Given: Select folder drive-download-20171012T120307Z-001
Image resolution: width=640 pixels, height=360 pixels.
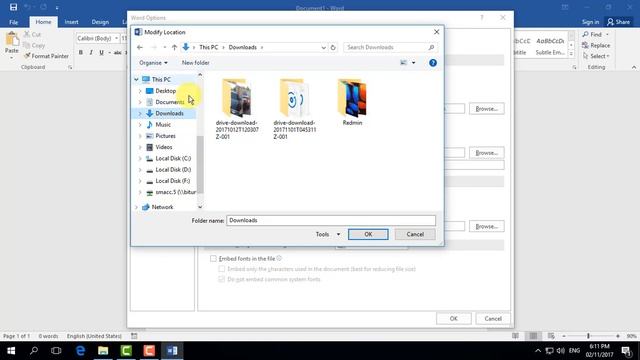Looking at the screenshot, I should [237, 109].
